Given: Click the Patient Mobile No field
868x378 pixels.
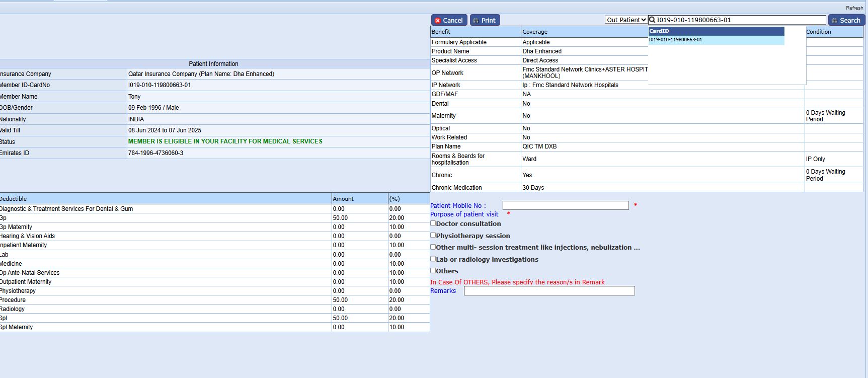Looking at the screenshot, I should click(x=565, y=205).
